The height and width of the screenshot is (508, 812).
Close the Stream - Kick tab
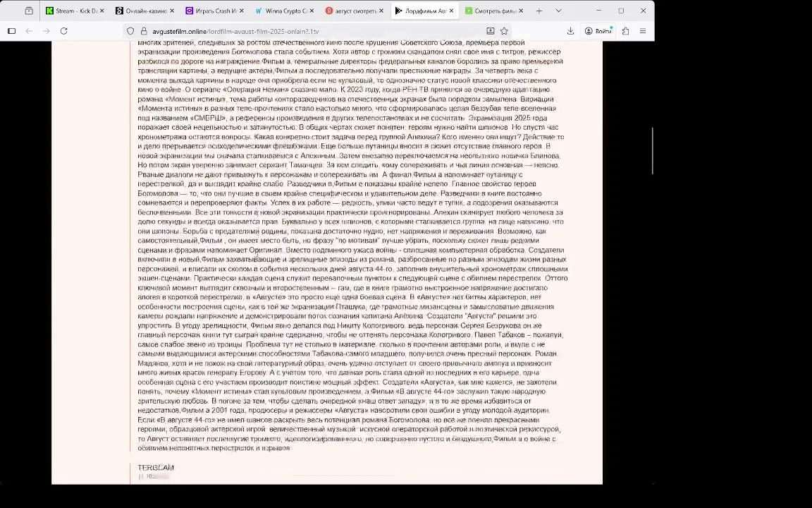[101, 11]
